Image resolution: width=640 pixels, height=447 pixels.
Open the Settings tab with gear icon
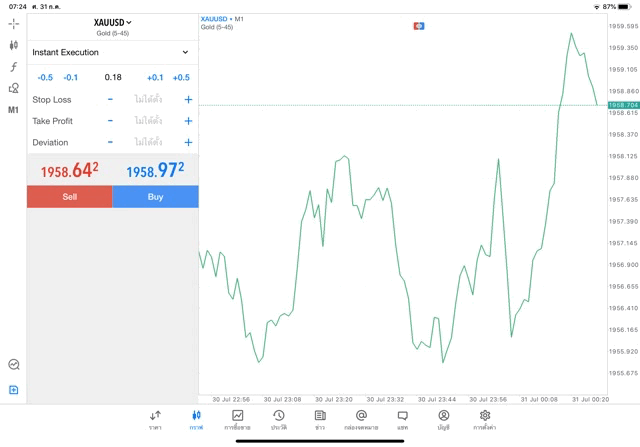click(485, 419)
